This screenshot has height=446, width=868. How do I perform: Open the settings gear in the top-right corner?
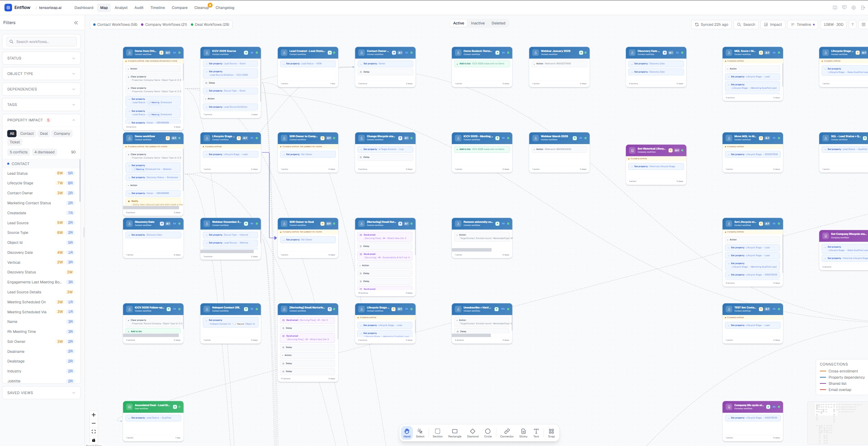click(853, 7)
